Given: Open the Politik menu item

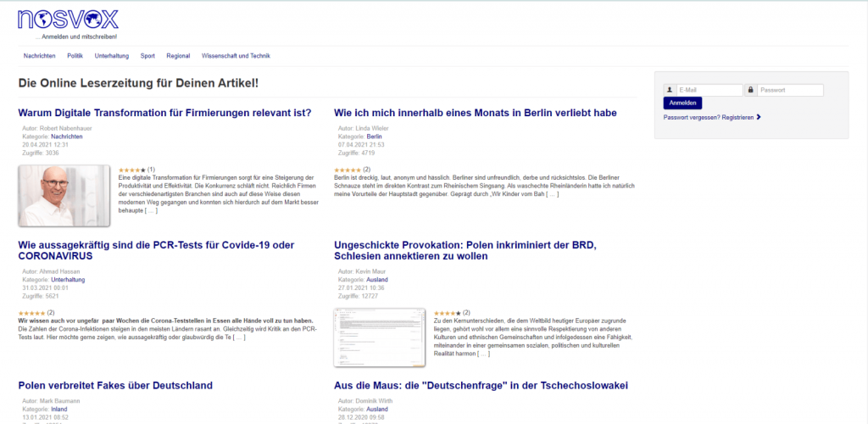Looking at the screenshot, I should click(75, 56).
